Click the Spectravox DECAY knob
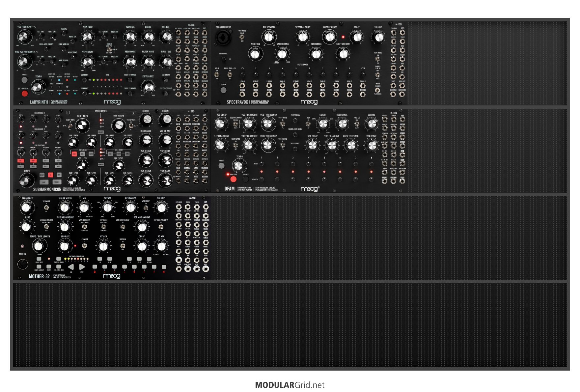Viewport: 580px width, 392px height. (x=357, y=37)
